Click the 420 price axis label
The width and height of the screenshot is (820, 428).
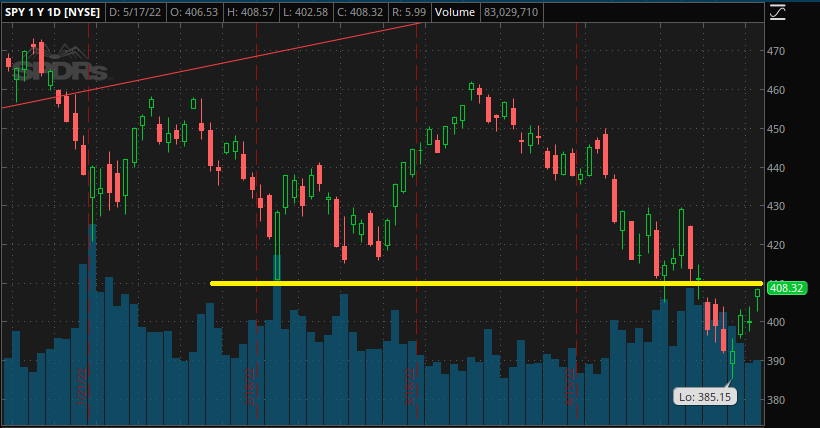(776, 245)
